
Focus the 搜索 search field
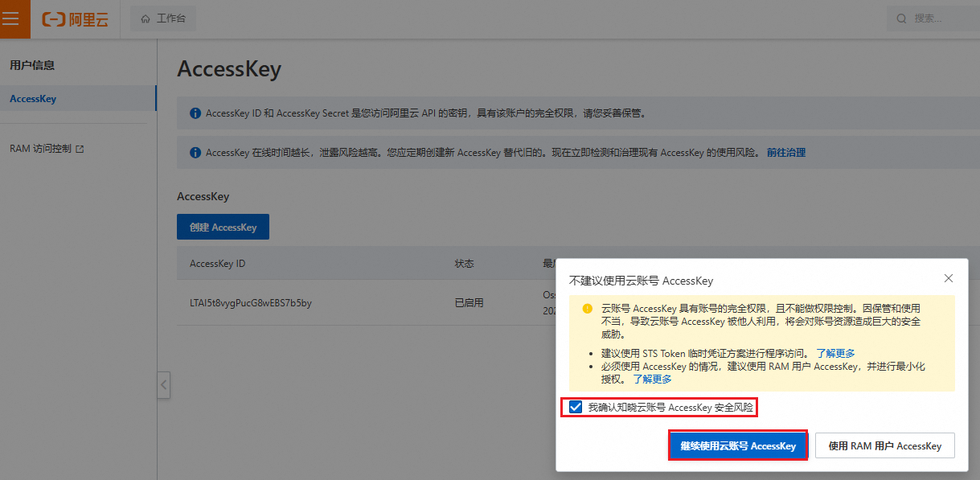(x=933, y=18)
